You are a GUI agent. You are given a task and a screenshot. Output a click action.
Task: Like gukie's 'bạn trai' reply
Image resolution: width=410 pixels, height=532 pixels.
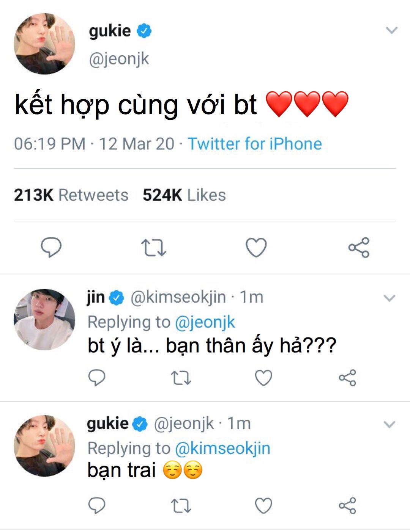click(263, 505)
